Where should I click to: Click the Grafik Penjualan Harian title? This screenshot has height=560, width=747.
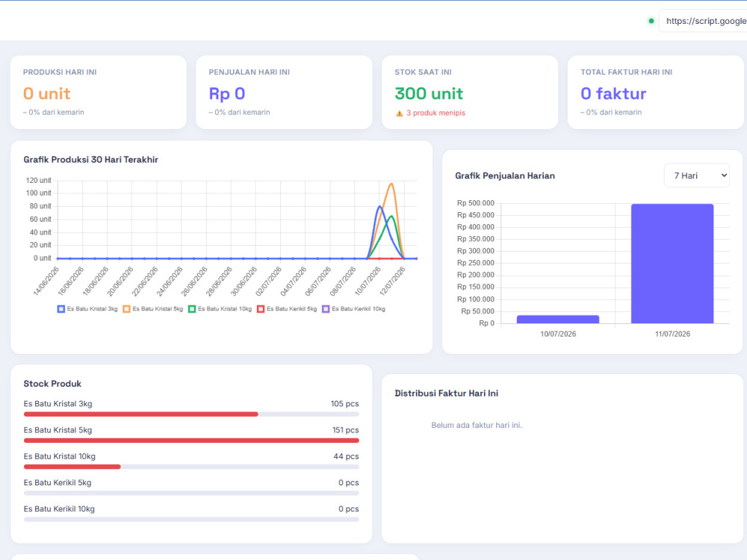point(504,175)
